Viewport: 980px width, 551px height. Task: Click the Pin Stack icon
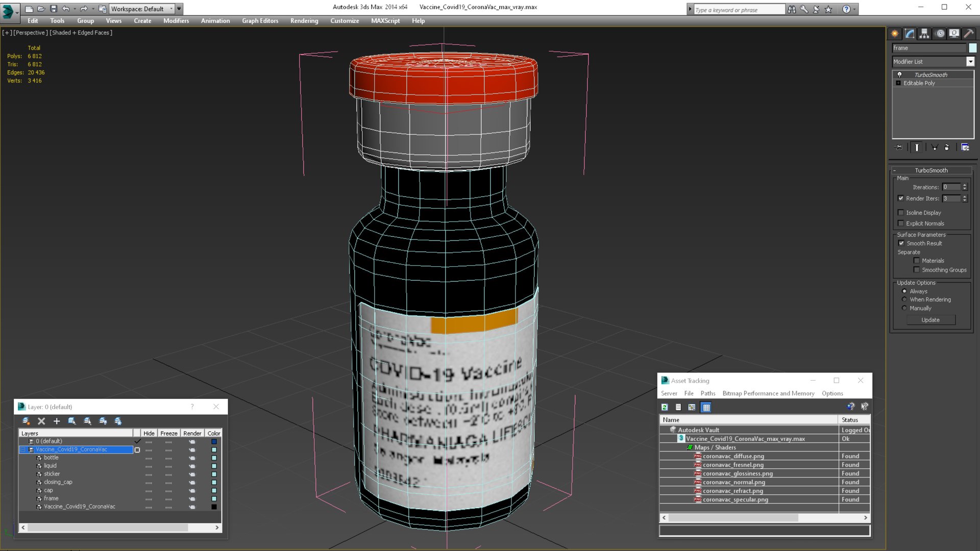pyautogui.click(x=899, y=147)
